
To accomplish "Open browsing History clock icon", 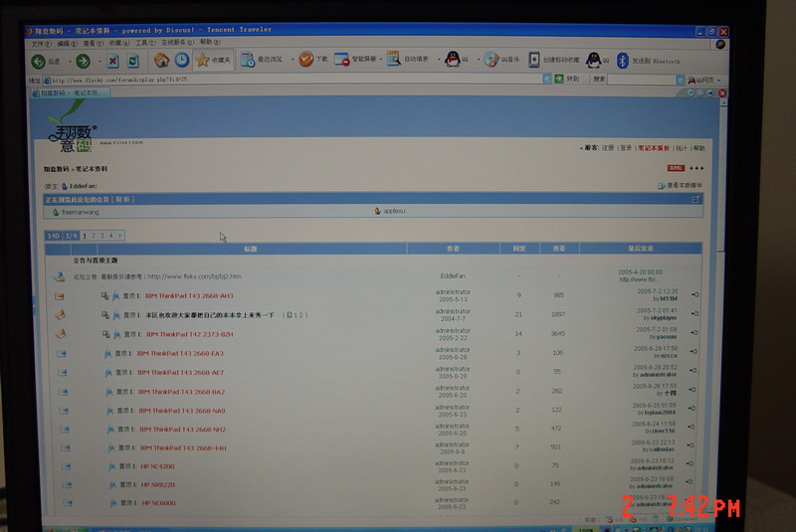I will pos(182,60).
